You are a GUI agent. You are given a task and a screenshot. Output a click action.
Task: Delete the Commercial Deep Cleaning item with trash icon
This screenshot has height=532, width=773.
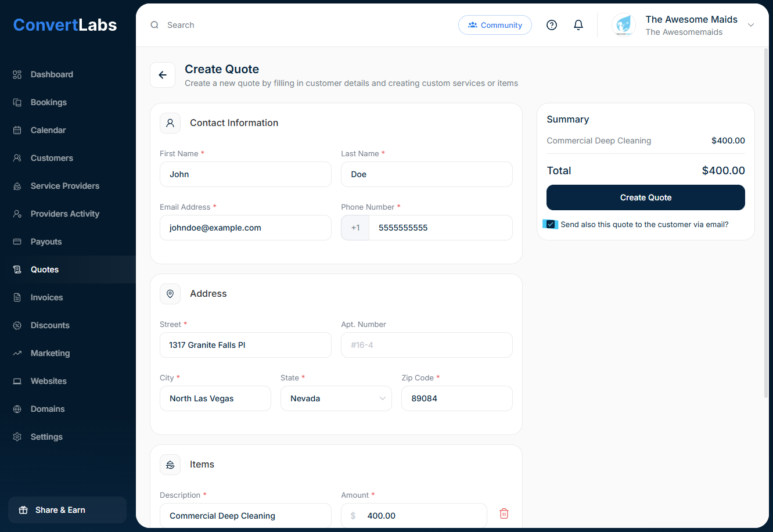pos(504,513)
